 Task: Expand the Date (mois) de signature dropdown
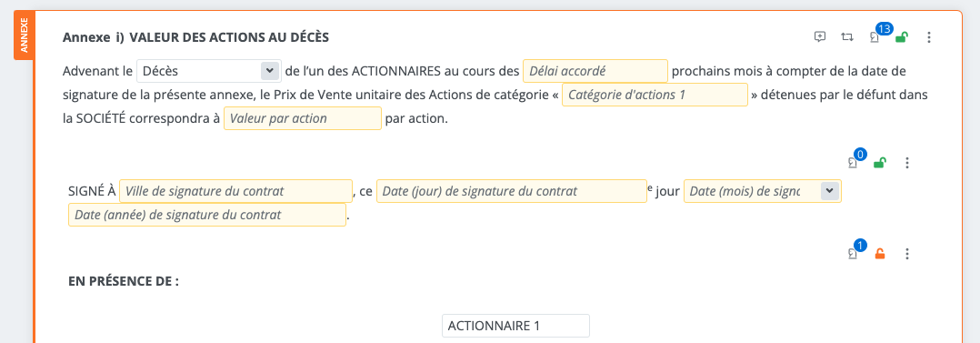pyautogui.click(x=763, y=191)
